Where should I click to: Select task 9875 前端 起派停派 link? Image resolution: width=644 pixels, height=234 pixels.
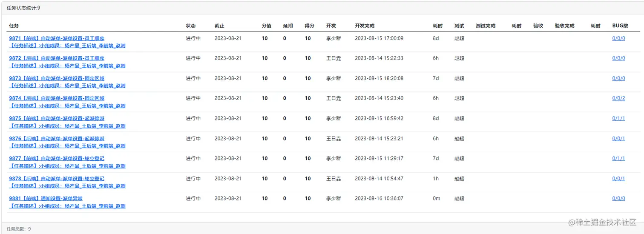tap(57, 118)
